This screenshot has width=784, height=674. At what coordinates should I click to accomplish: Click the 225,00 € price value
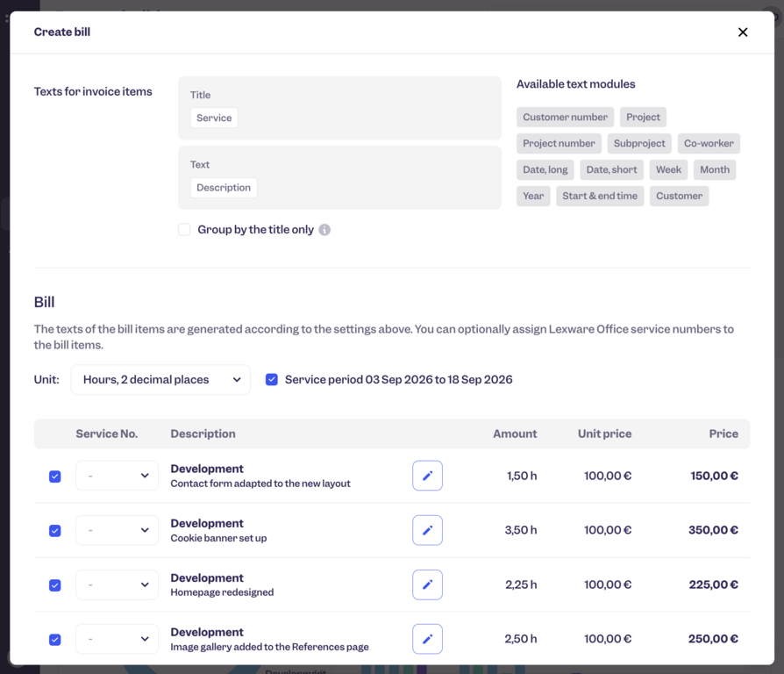(714, 584)
